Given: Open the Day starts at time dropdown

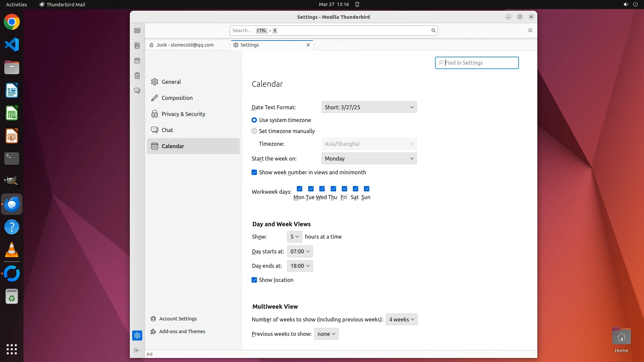Looking at the screenshot, I should click(300, 251).
